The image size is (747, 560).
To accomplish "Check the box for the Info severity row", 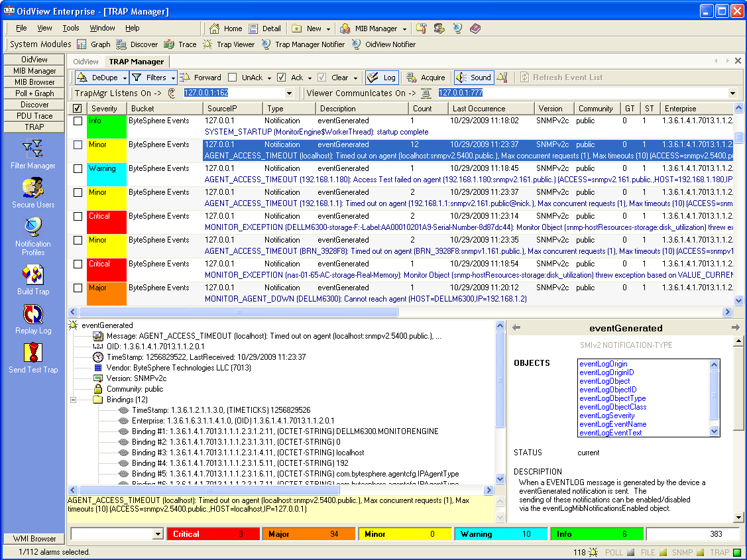I will [78, 121].
